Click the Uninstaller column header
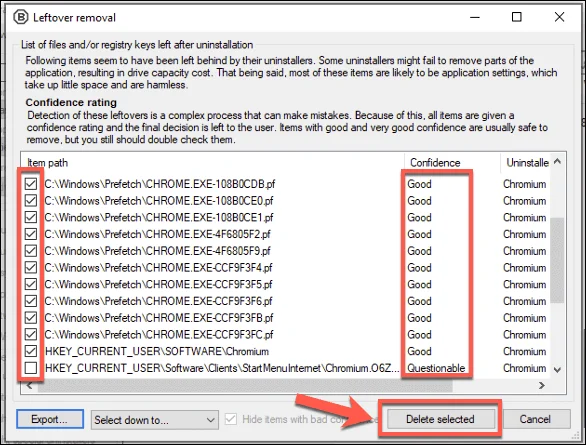The height and width of the screenshot is (445, 586). 526,163
